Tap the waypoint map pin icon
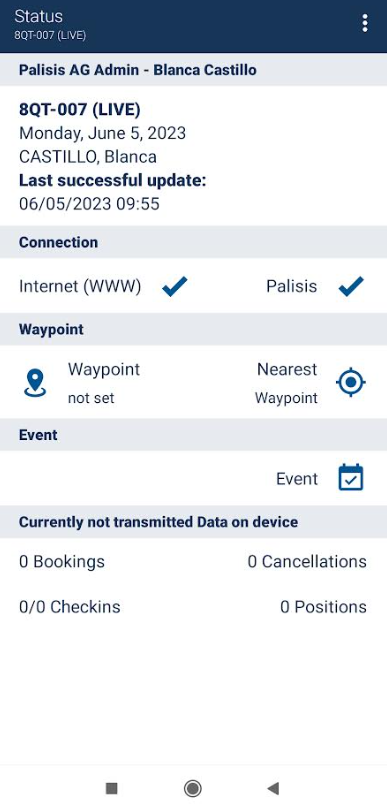The width and height of the screenshot is (387, 810). click(x=35, y=383)
